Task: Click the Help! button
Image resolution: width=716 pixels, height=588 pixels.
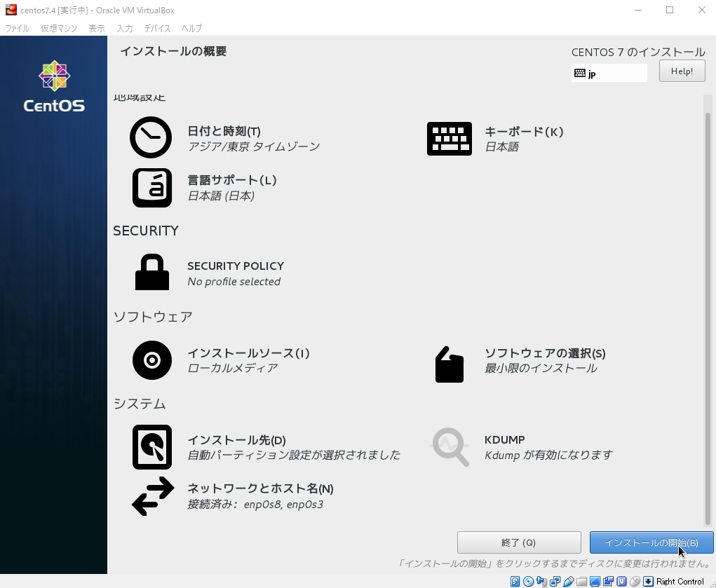Action: (682, 71)
